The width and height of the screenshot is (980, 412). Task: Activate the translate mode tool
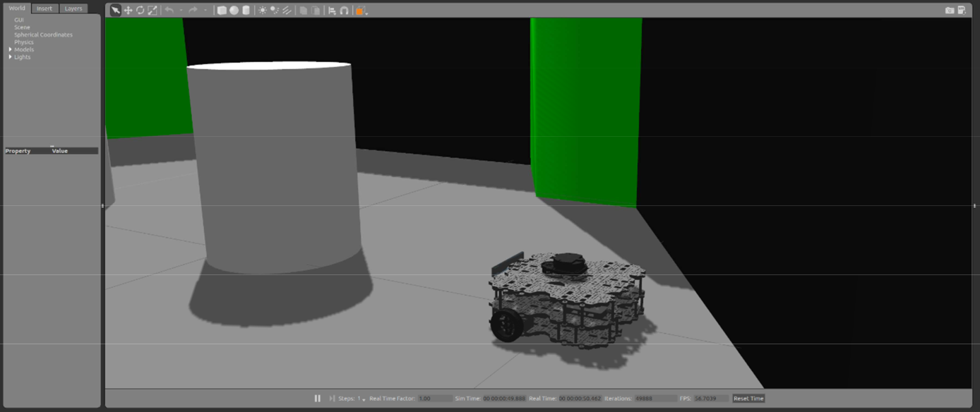(x=128, y=11)
